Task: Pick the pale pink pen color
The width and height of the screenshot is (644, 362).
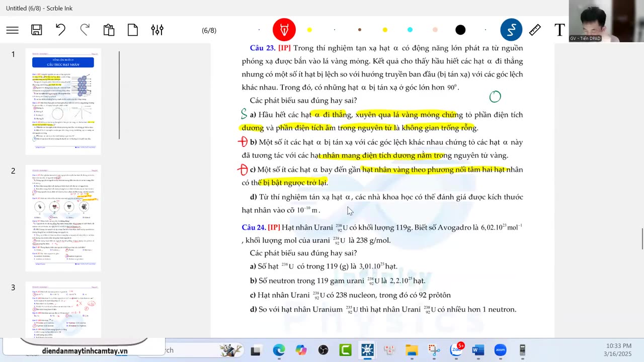Action: click(435, 30)
